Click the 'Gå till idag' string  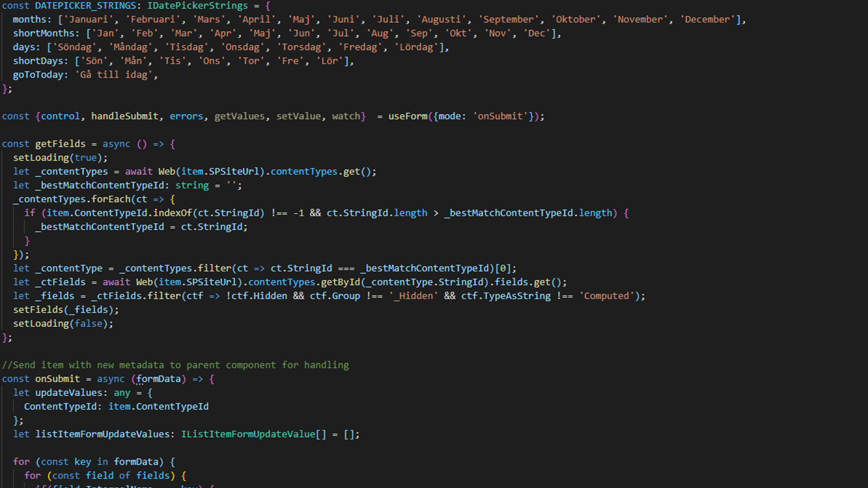(113, 75)
